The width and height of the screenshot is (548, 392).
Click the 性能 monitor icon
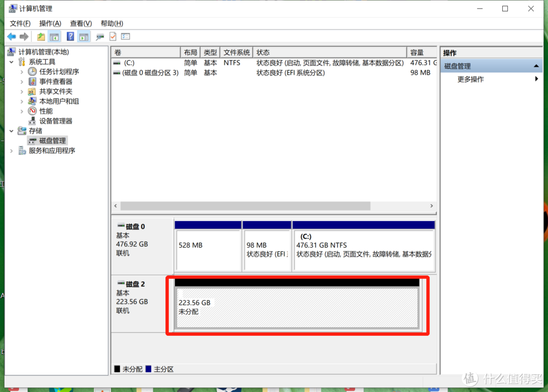click(32, 111)
